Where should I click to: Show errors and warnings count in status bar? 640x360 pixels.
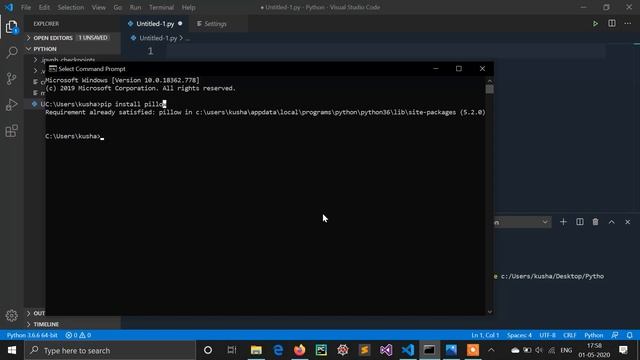(x=78, y=335)
